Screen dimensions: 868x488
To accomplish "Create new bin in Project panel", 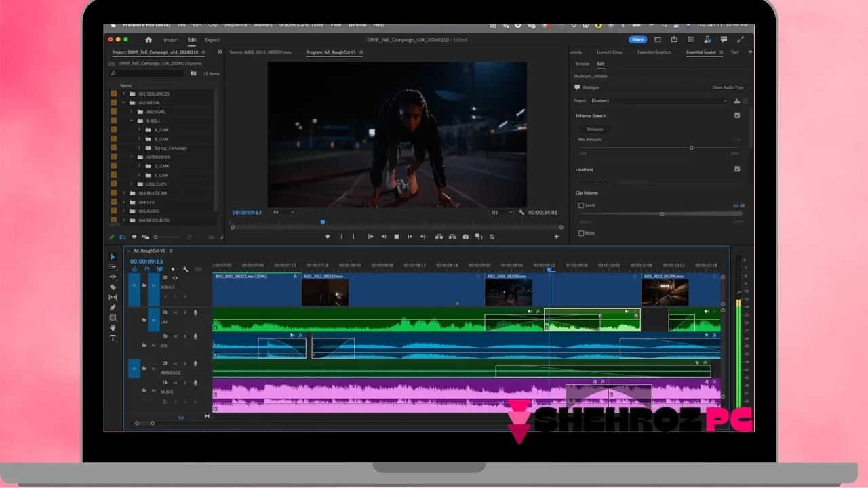I will [193, 73].
